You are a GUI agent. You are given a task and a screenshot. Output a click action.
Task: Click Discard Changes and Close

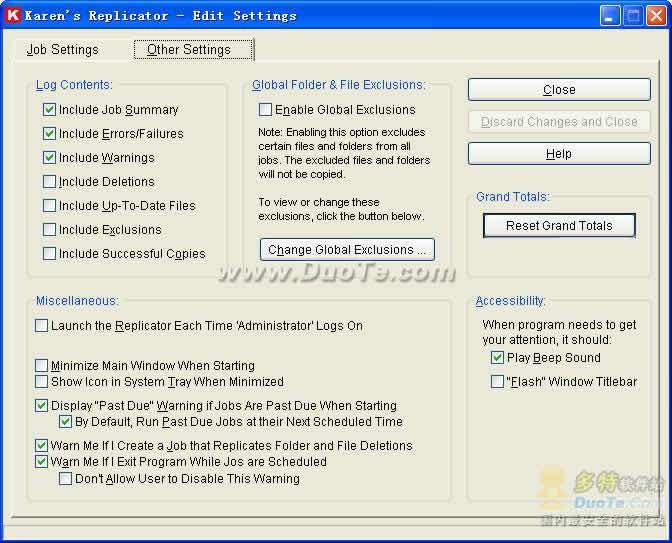(x=559, y=122)
